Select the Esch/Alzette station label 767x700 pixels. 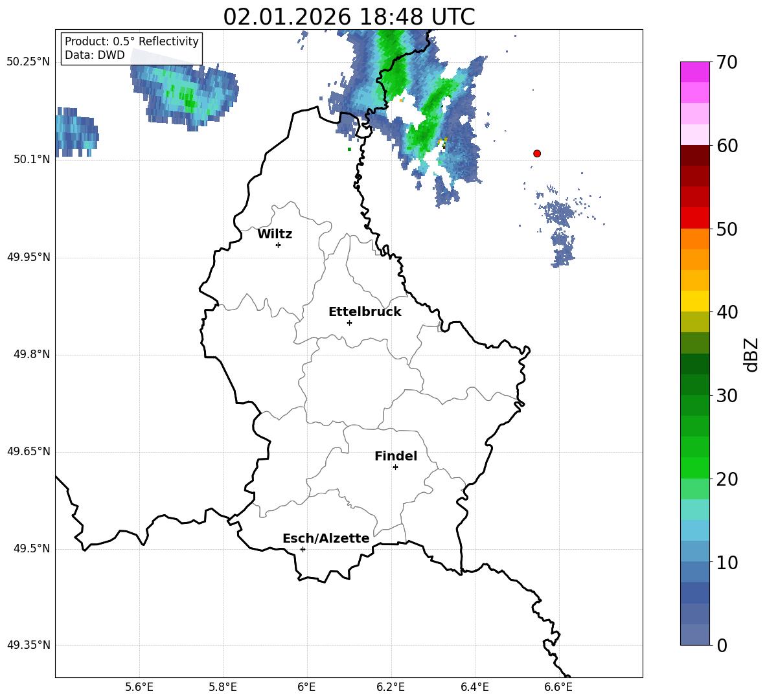(326, 538)
